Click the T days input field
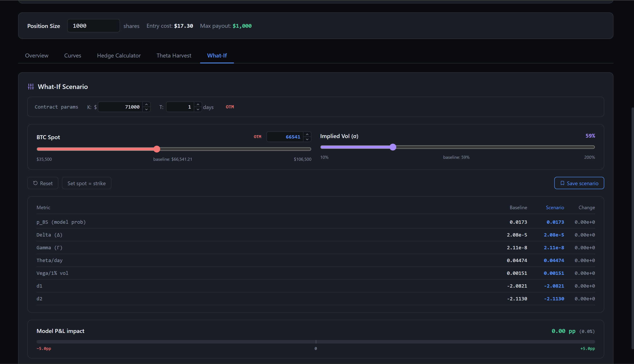Viewport: 634px width, 364px height. pos(180,107)
